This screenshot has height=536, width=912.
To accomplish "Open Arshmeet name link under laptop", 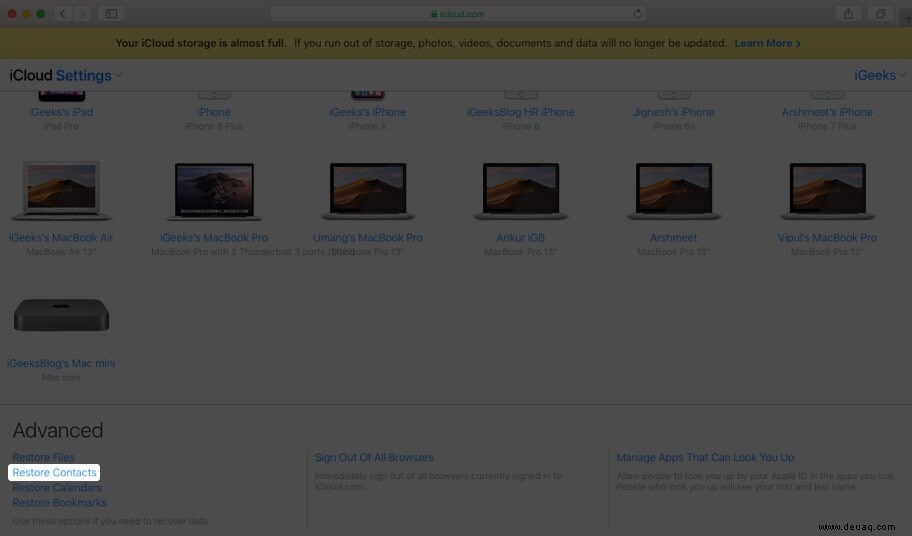I will coord(674,237).
